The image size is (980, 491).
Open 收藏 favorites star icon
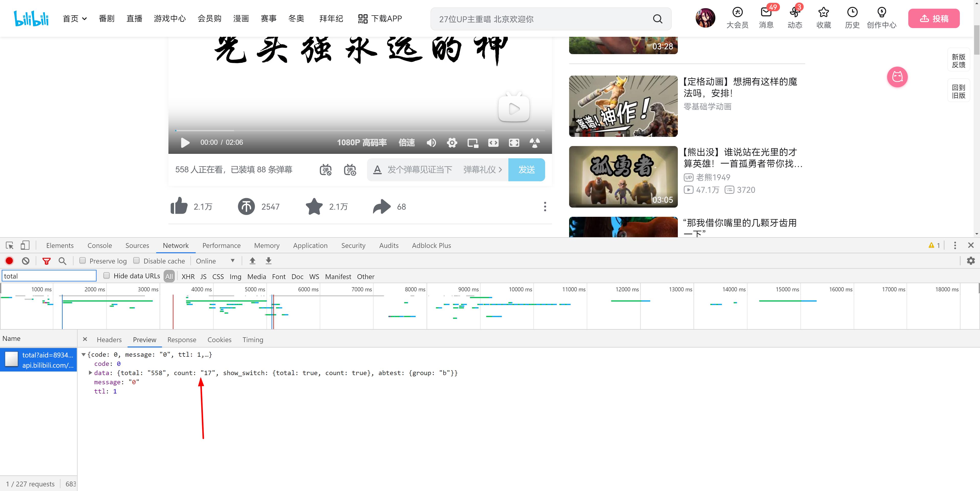pos(824,18)
